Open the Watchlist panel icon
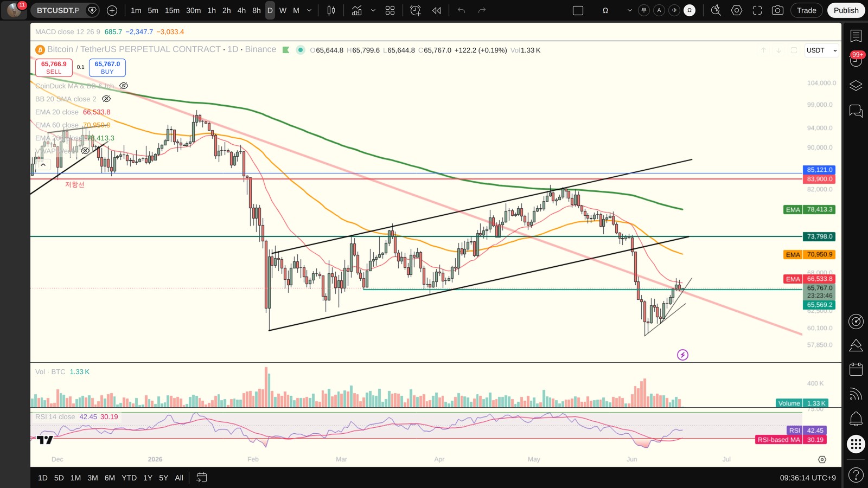The width and height of the screenshot is (868, 488). [x=856, y=36]
